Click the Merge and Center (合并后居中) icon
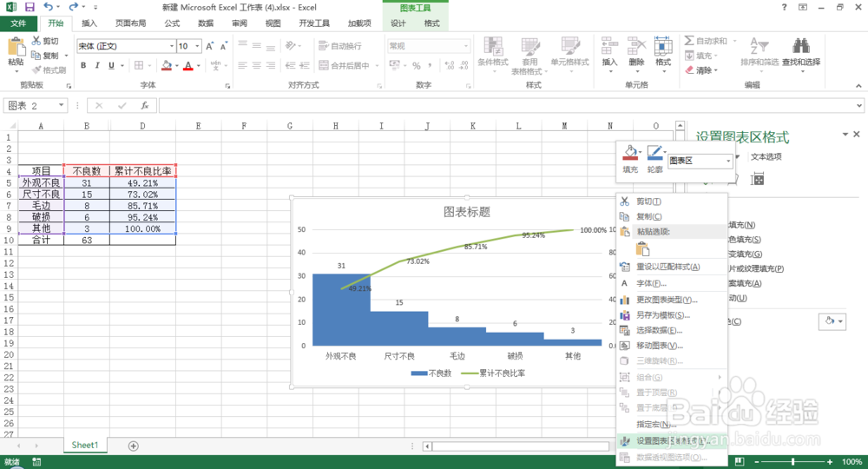This screenshot has height=469, width=868. [x=324, y=65]
